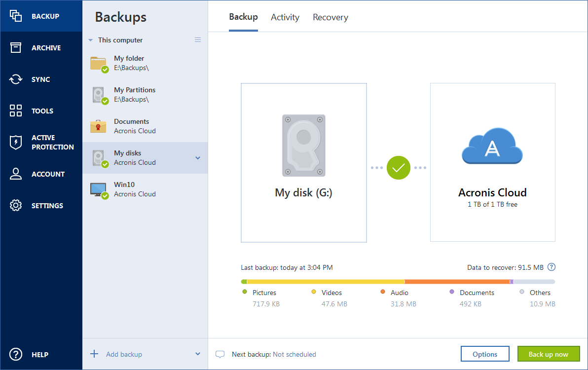
Task: Switch to the Activity tab
Action: click(285, 17)
